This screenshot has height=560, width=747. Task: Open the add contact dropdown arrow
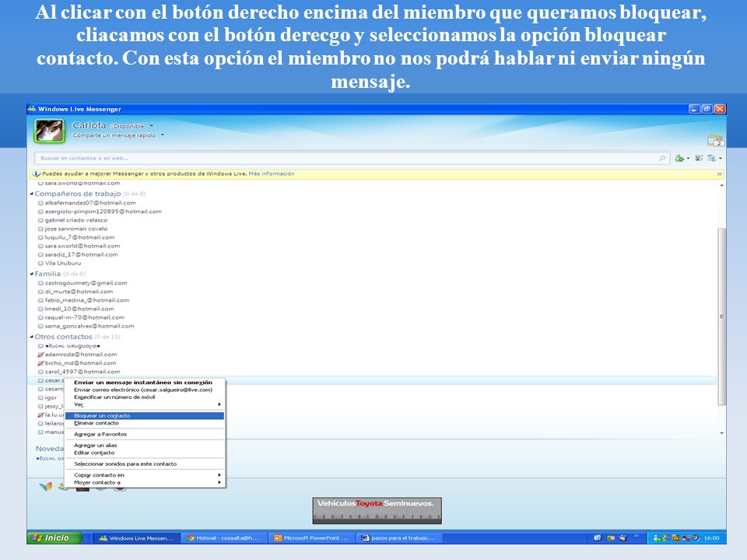[x=688, y=159]
